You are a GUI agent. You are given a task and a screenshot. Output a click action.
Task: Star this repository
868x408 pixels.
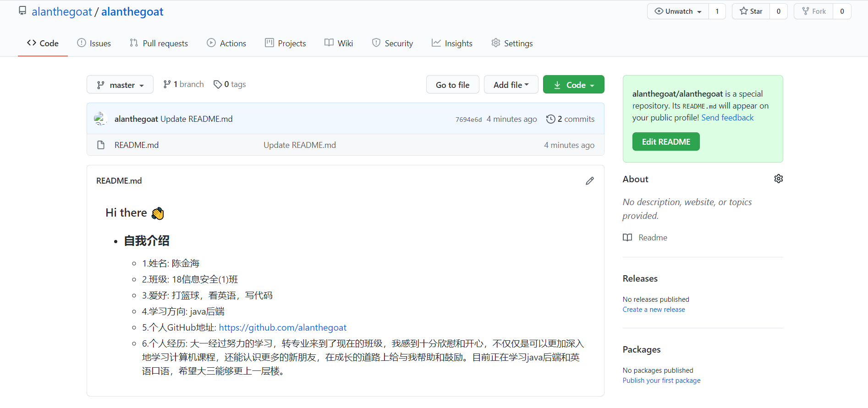pos(751,11)
